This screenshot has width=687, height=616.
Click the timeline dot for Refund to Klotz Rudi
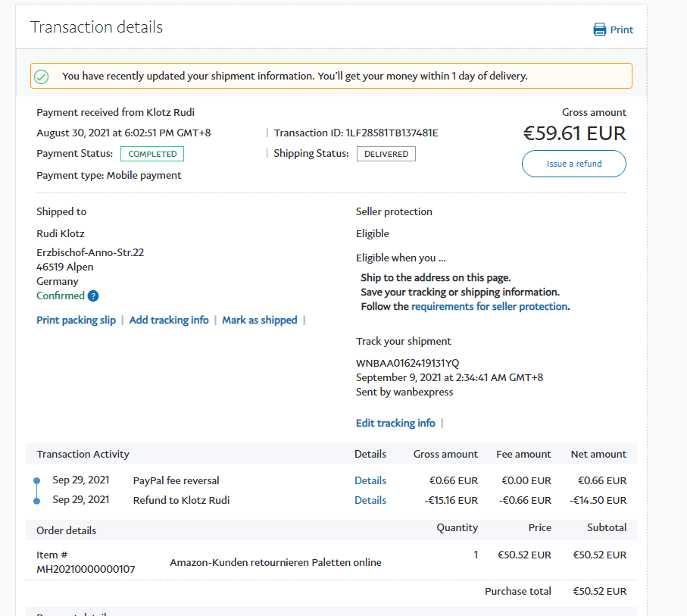36,500
